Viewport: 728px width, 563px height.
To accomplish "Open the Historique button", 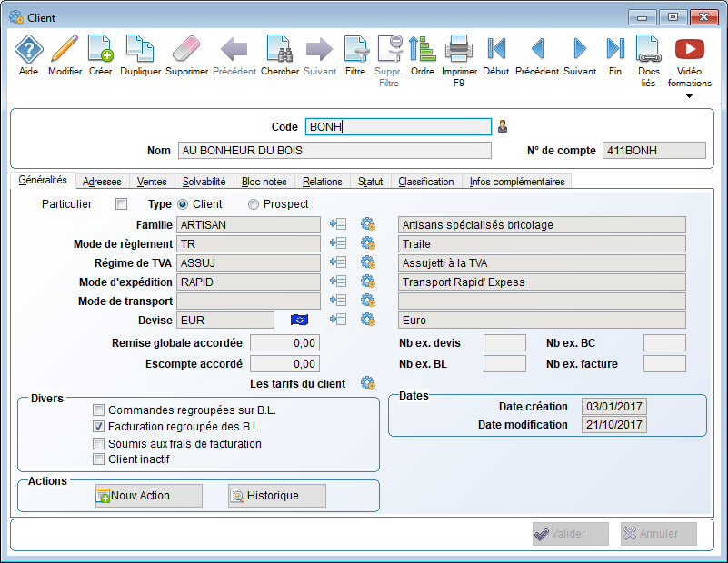I will [277, 496].
